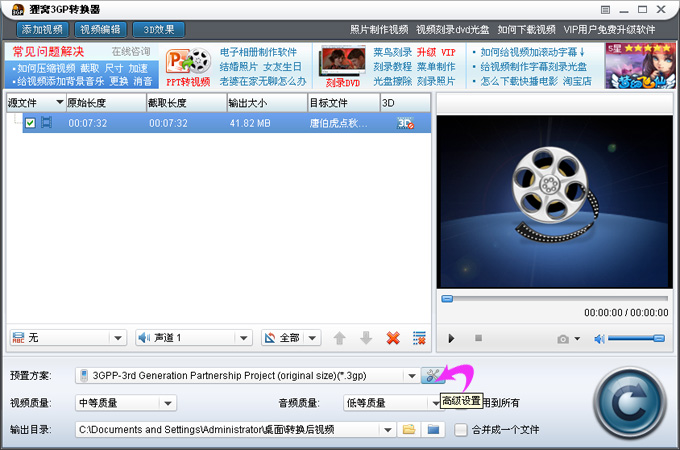Click the stop button in preview
Screen dimensions: 680x450
coord(478,338)
